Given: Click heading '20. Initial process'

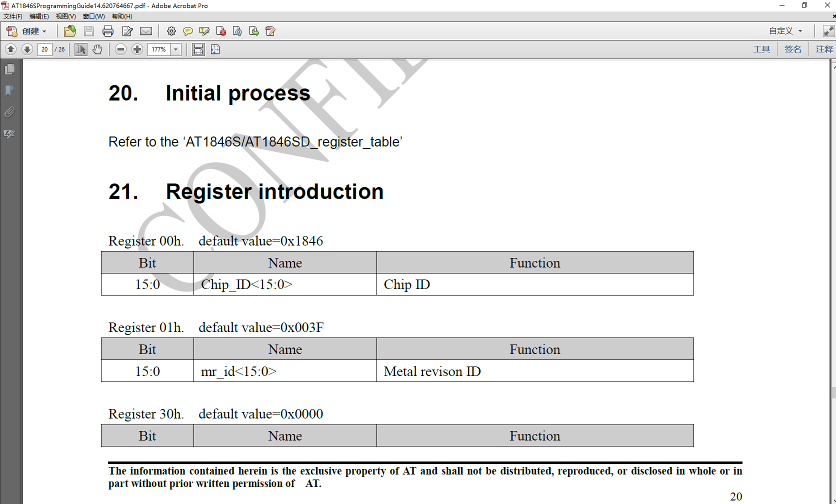Looking at the screenshot, I should 209,93.
